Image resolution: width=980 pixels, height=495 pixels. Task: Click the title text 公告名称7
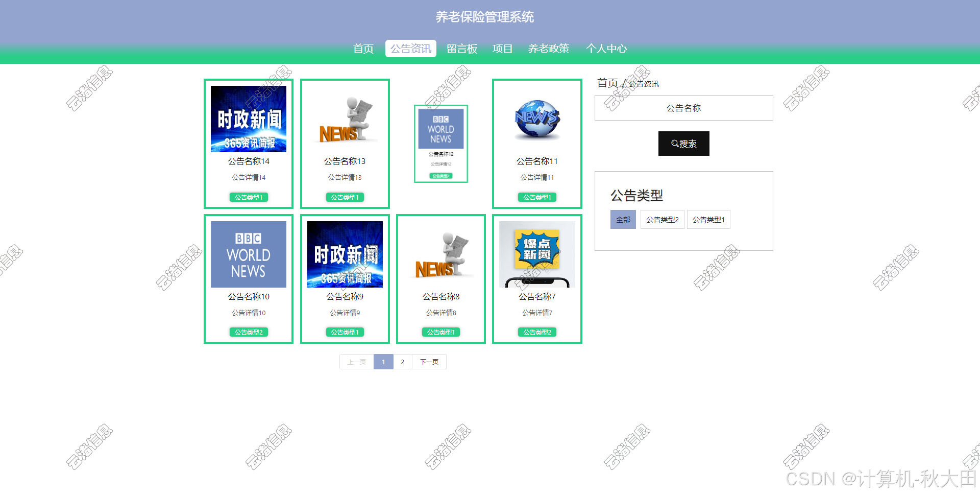coord(537,296)
